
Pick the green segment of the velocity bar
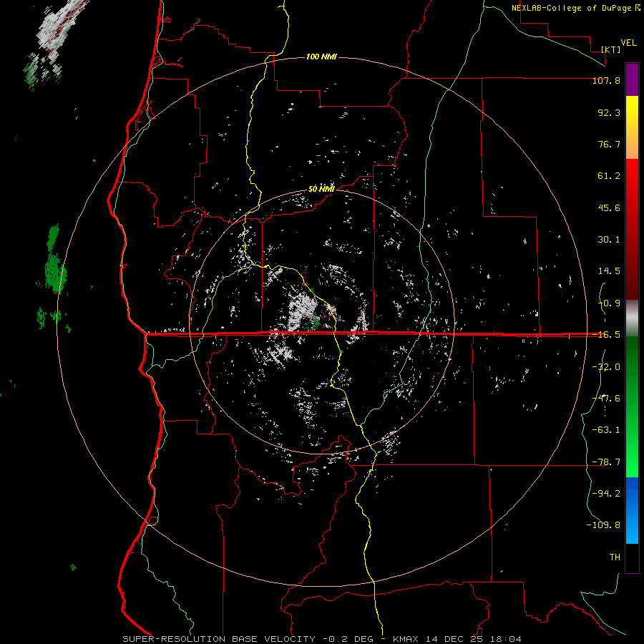tap(632, 406)
